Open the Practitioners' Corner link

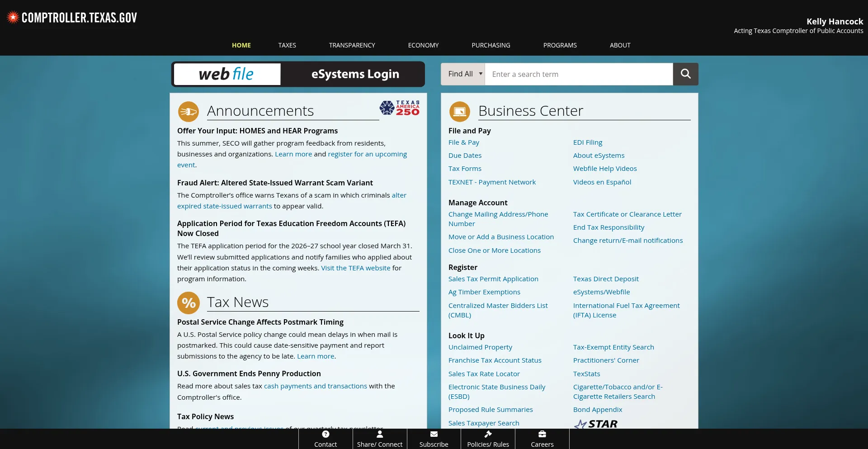point(606,360)
